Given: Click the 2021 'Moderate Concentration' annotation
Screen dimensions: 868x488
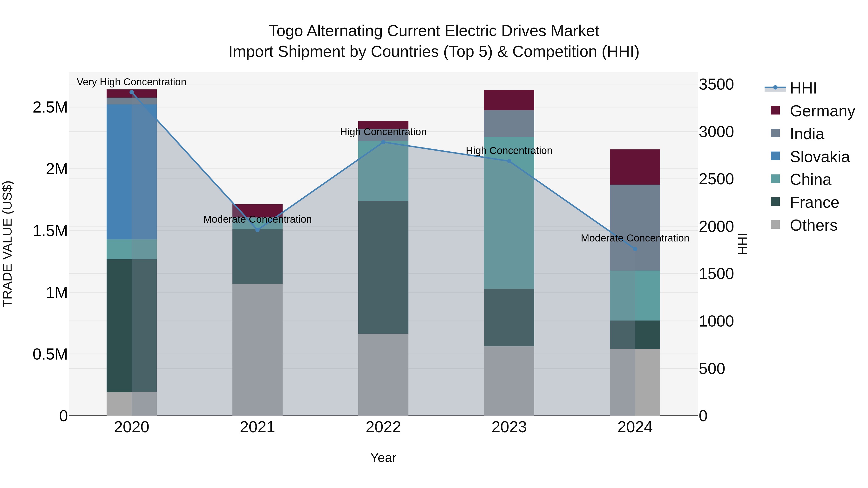Looking at the screenshot, I should [x=258, y=219].
